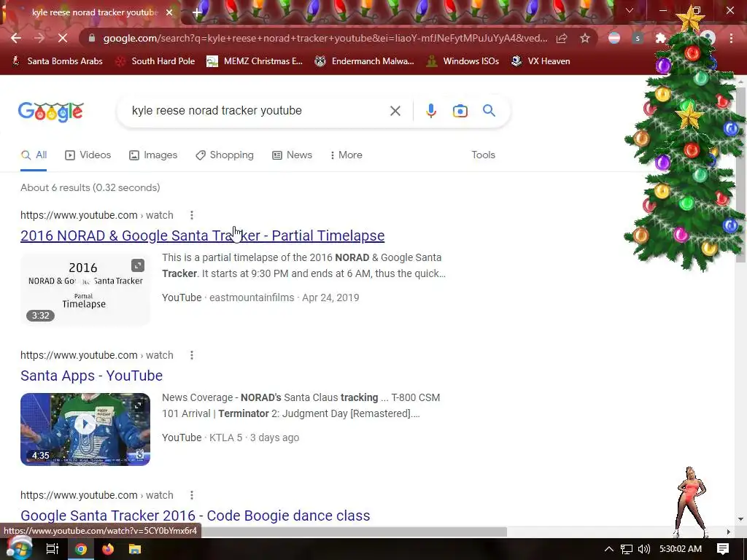
Task: Clear the search query with the X
Action: 395,111
